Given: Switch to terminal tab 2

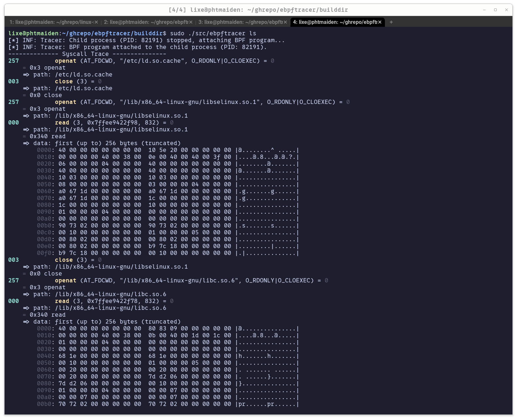Looking at the screenshot, I should [x=146, y=22].
